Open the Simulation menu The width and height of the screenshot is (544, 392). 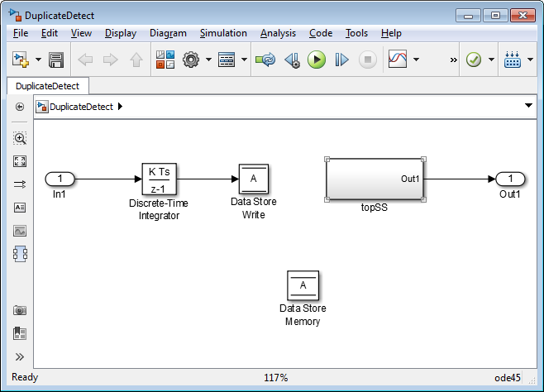[223, 33]
